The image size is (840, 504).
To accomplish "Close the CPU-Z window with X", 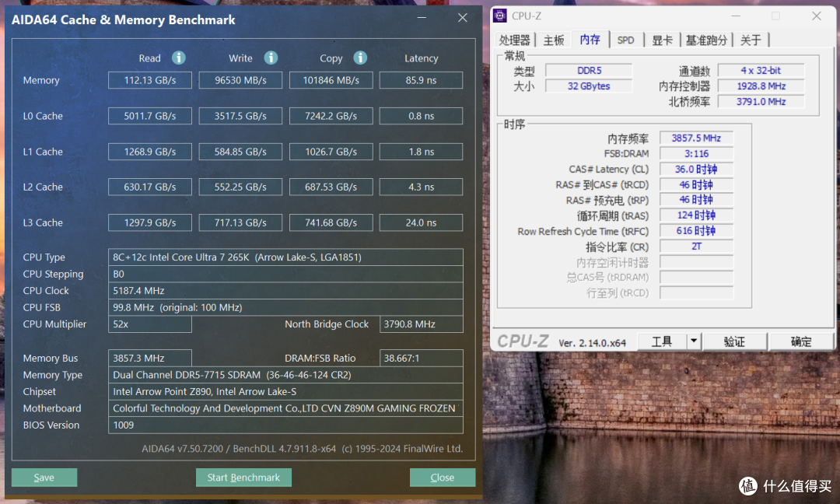I will coord(817,16).
